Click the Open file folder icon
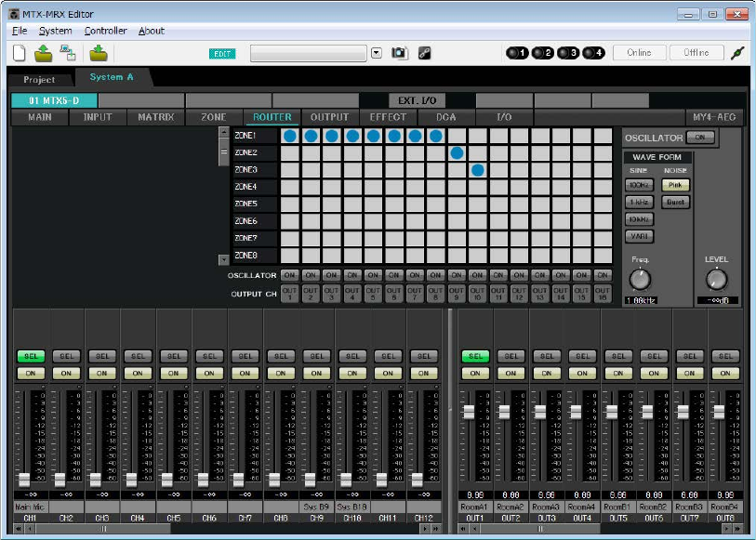The image size is (756, 540). (x=44, y=53)
